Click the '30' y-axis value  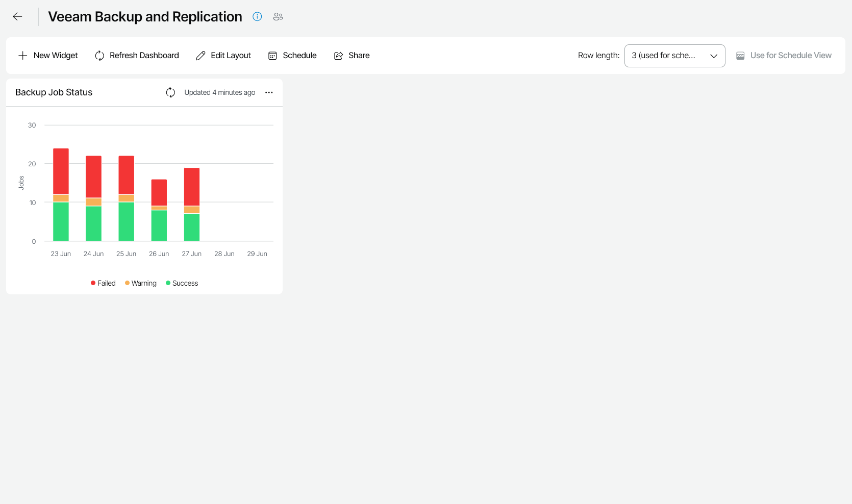pyautogui.click(x=32, y=125)
